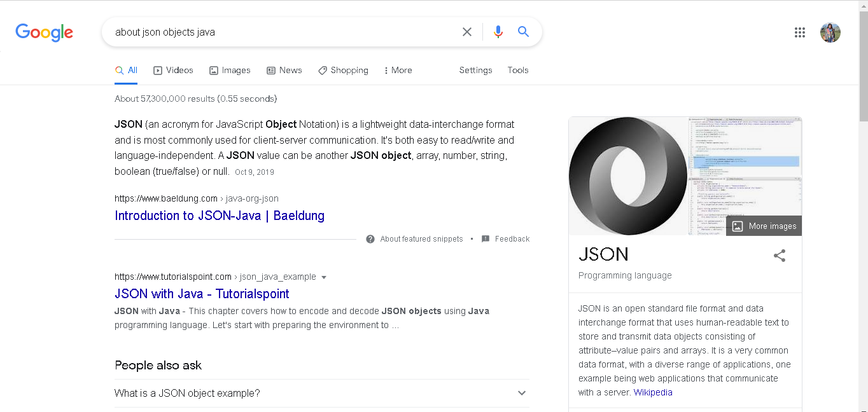Click the 'People also ask' heading
Image resolution: width=868 pixels, height=412 pixels.
(x=158, y=365)
